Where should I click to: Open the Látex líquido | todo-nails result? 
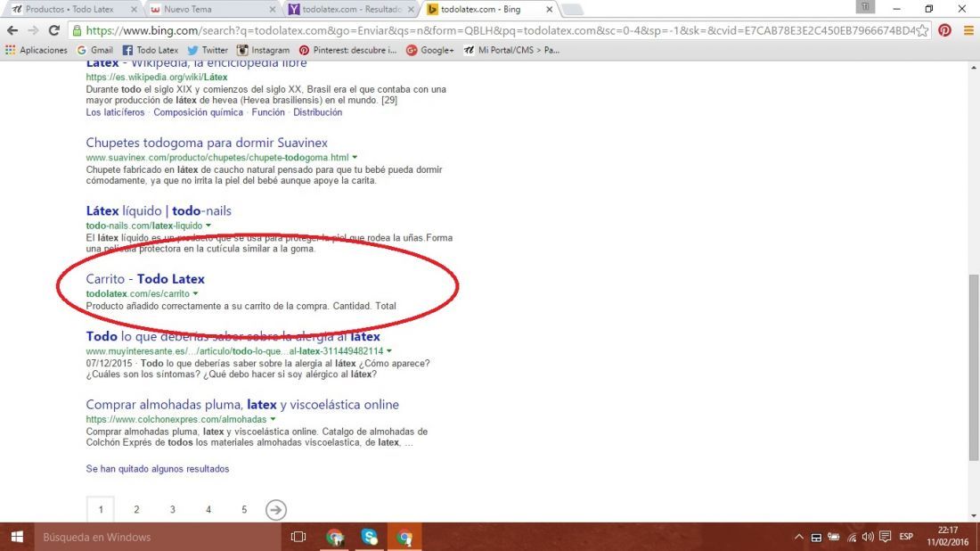tap(158, 210)
